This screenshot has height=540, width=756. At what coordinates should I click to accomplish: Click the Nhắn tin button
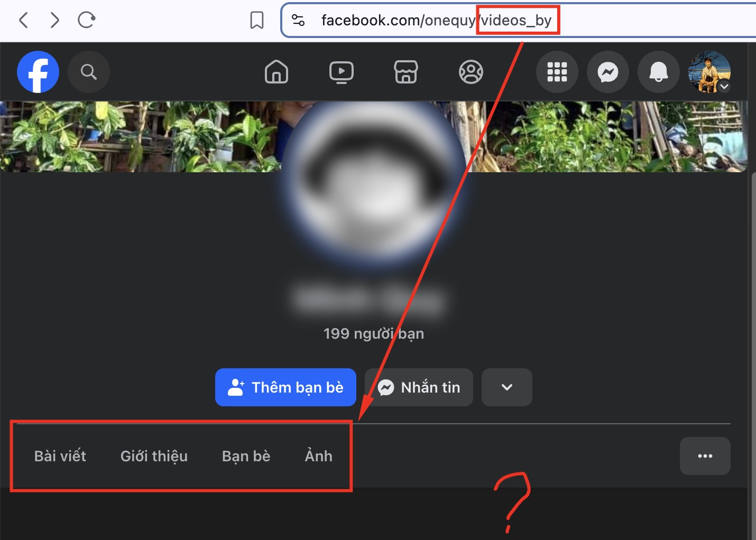coord(419,387)
